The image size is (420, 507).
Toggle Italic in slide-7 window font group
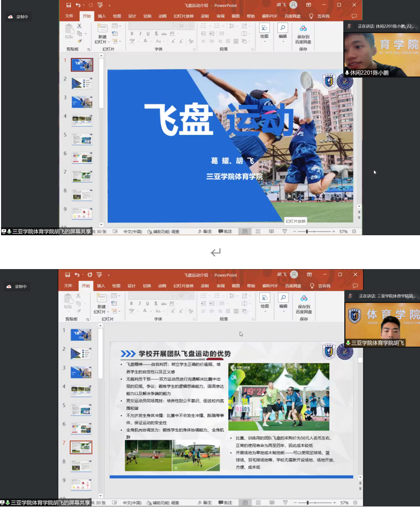tap(139, 303)
